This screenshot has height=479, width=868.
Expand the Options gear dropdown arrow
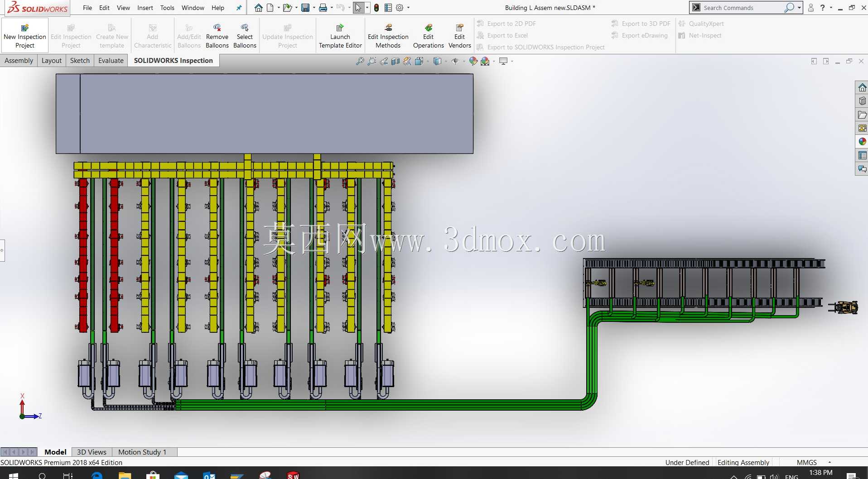(408, 8)
